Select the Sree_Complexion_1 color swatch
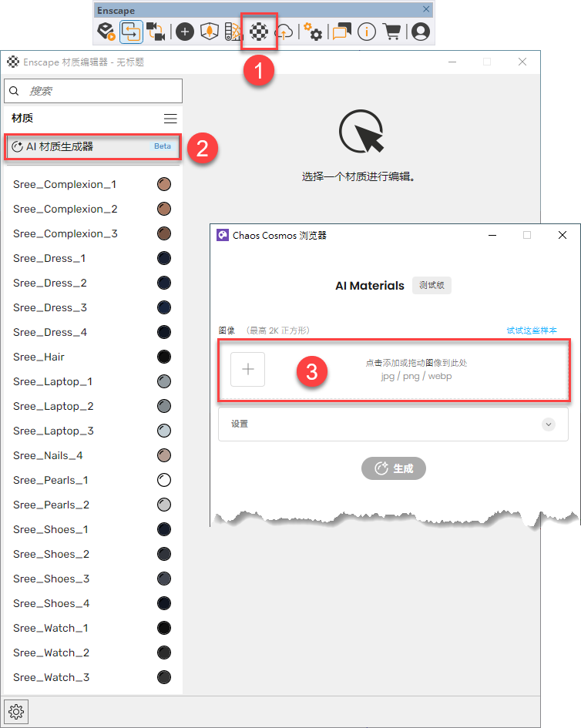 (163, 184)
